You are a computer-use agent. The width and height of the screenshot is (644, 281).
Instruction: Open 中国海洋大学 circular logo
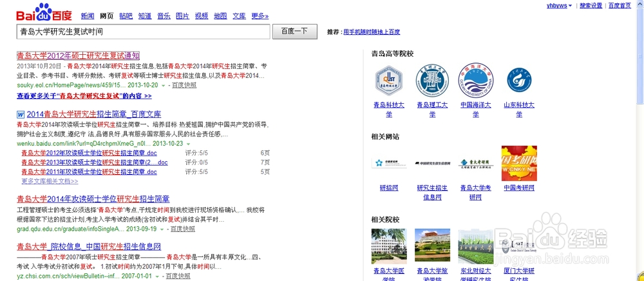point(476,81)
